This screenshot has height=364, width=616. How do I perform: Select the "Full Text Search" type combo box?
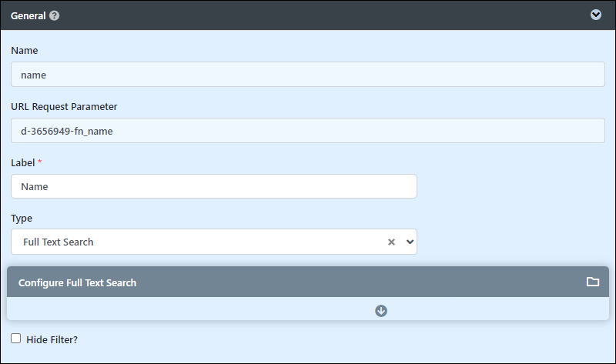click(x=214, y=242)
